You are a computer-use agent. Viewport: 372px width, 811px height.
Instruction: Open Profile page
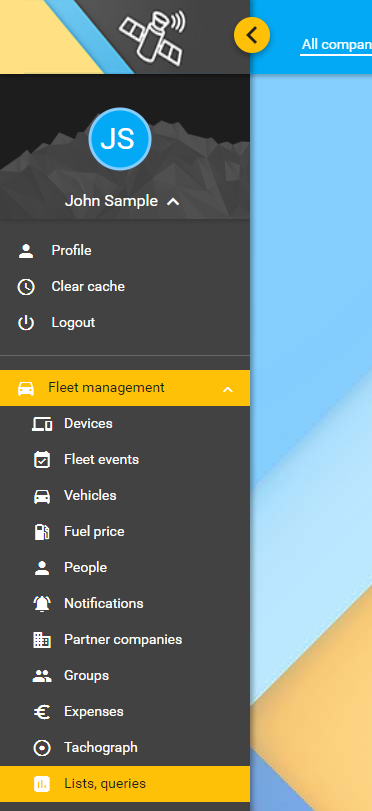(x=125, y=250)
